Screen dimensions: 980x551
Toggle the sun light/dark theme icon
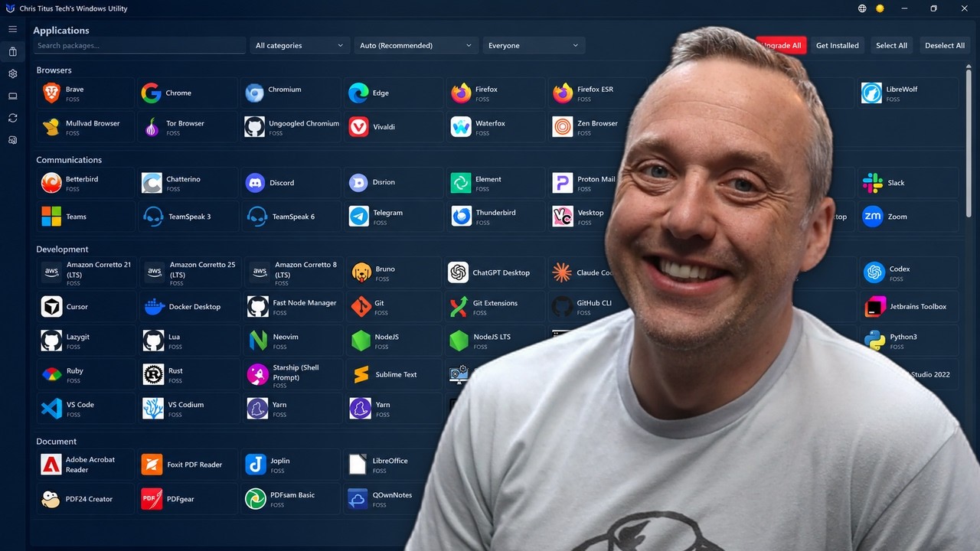pos(880,8)
